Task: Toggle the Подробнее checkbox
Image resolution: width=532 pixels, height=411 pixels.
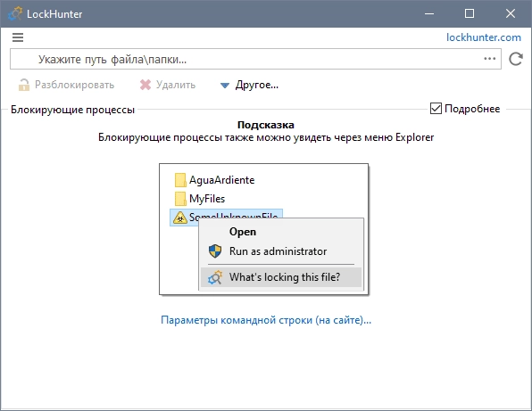Action: (x=436, y=109)
